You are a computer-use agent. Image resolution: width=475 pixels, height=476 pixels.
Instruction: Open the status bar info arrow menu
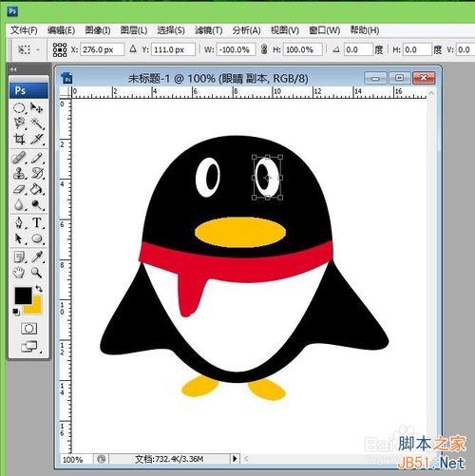tap(235, 458)
